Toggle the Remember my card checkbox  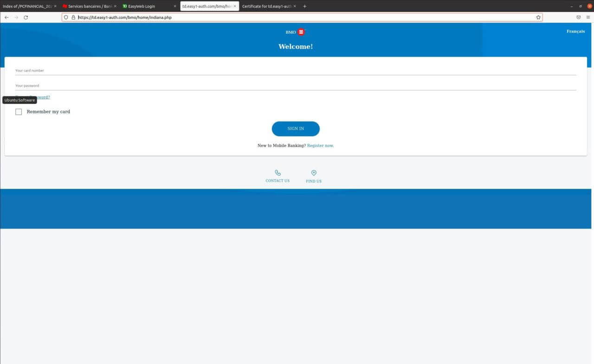coord(19,112)
